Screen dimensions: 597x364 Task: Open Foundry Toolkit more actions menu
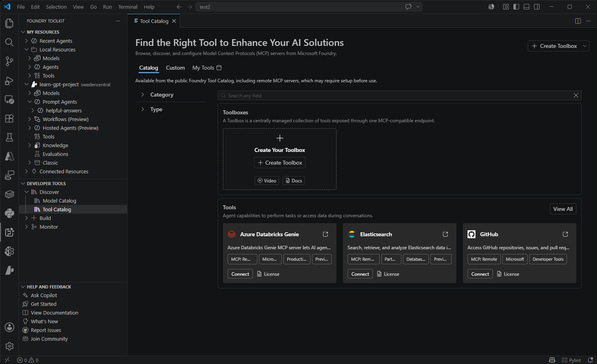[118, 21]
